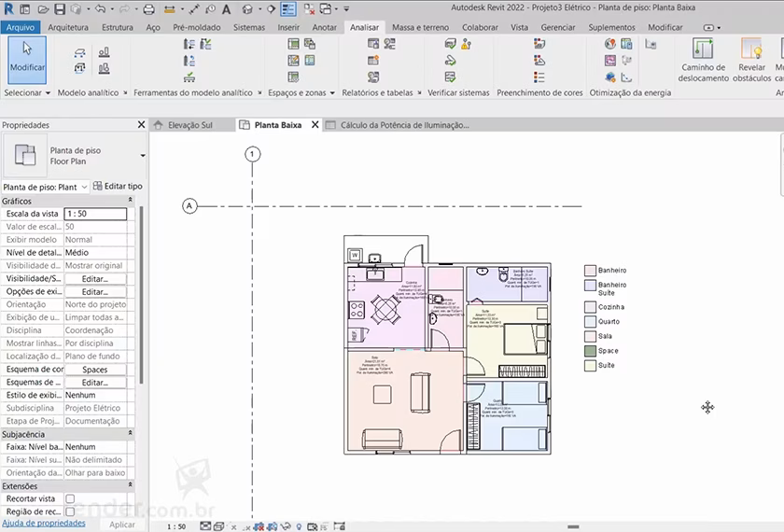Select the Modificar arrow tool
The image size is (784, 532).
27,56
